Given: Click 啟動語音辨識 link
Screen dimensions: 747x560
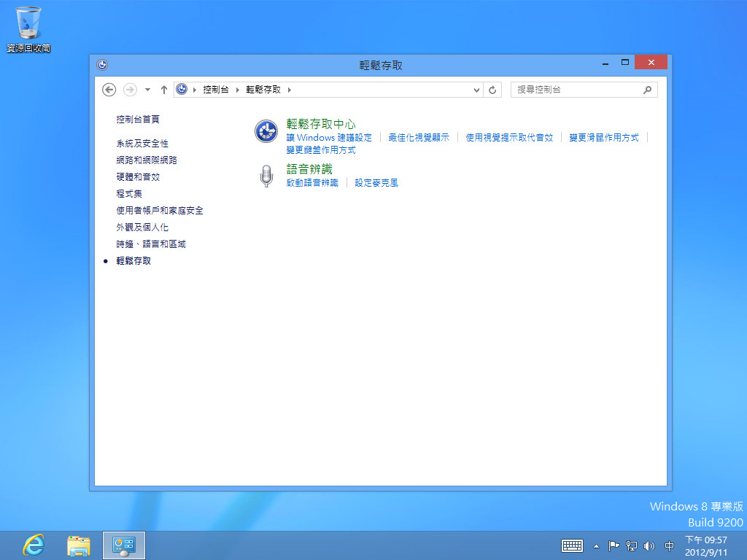Looking at the screenshot, I should click(x=312, y=183).
